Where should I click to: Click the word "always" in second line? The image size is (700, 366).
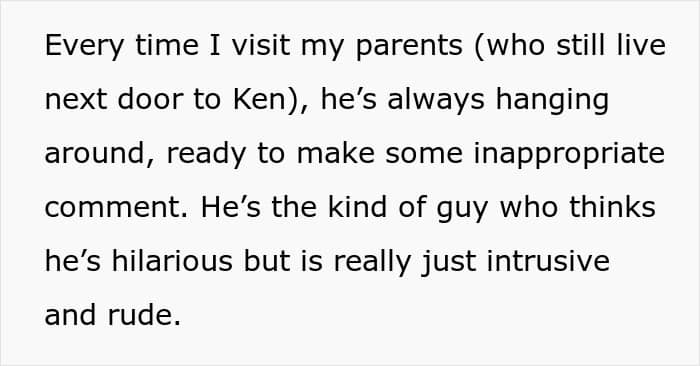436,101
